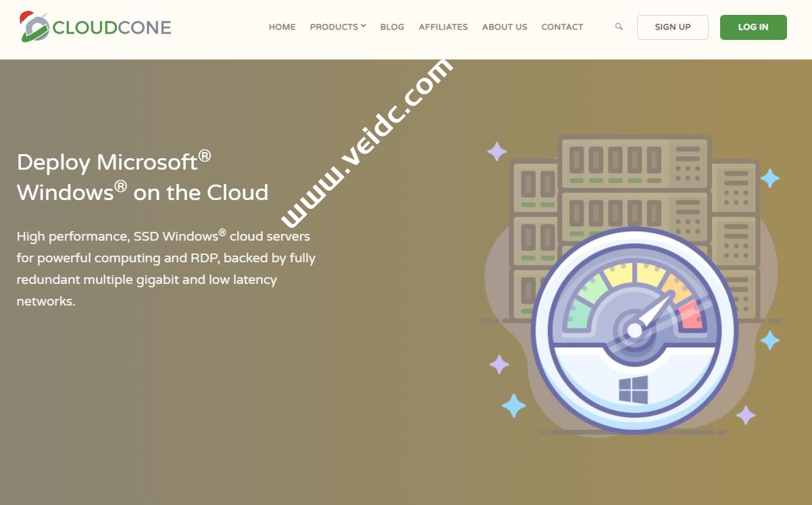Viewport: 812px width, 505px height.
Task: Click the Deploy Microsoft Windows headline
Action: (142, 177)
